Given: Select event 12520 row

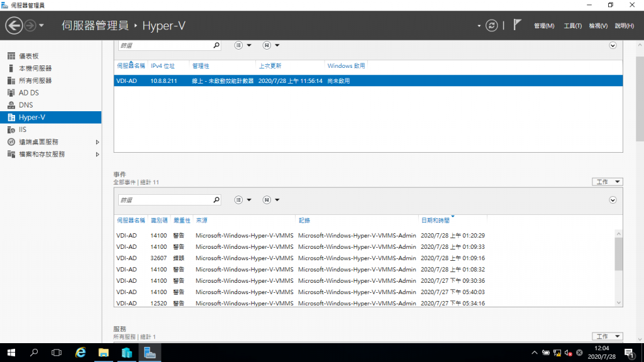Looking at the screenshot, I should coord(364,304).
